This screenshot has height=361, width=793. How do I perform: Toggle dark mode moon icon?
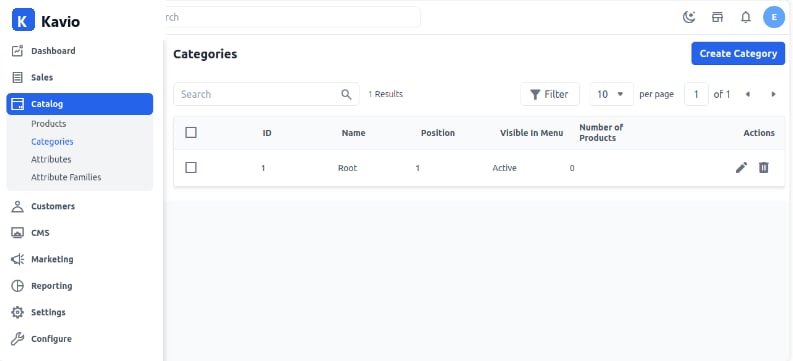(x=689, y=17)
